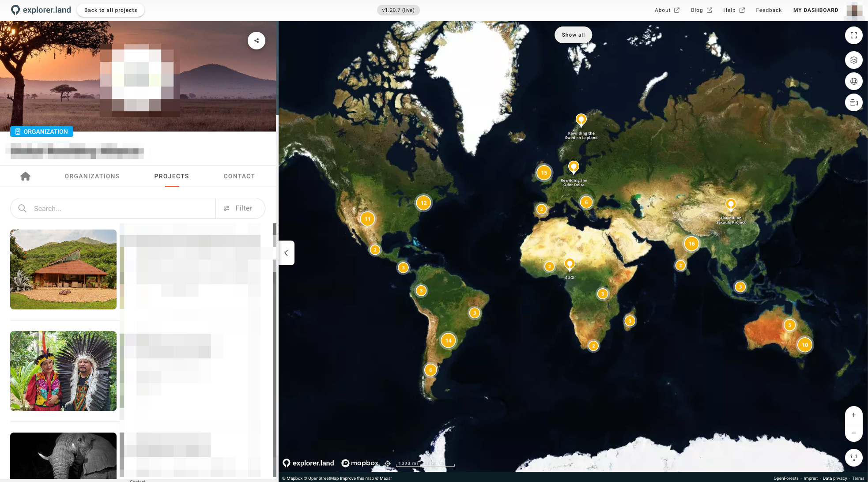Click the geolocate icon near the map scale
Viewport: 868px width, 482px height.
pos(388,463)
